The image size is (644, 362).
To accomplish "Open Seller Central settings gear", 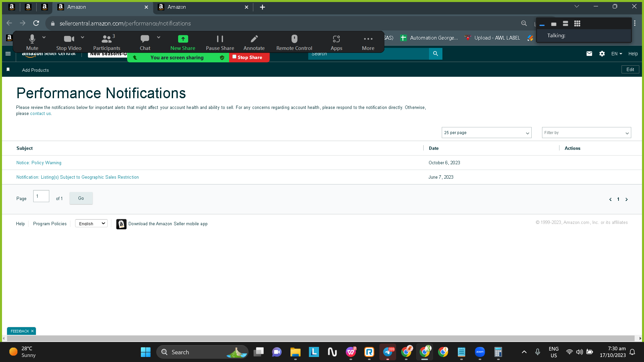I will point(602,54).
